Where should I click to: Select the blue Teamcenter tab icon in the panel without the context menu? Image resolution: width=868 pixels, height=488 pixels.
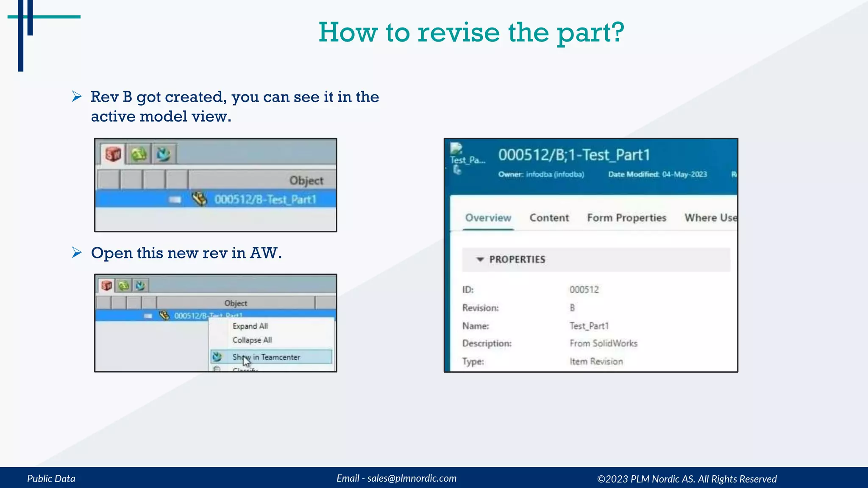[164, 154]
